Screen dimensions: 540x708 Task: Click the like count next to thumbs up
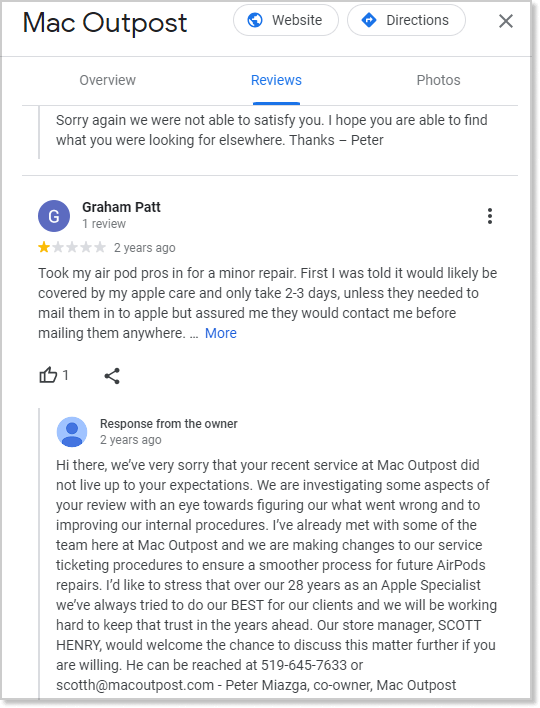click(x=65, y=375)
